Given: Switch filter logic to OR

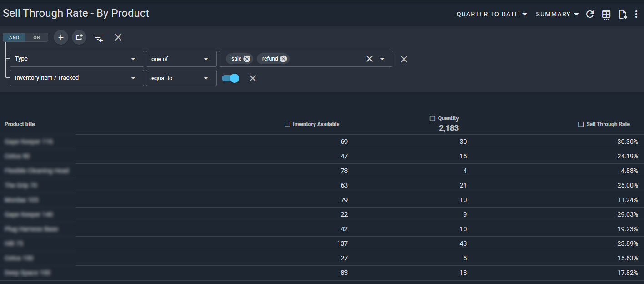Looking at the screenshot, I should coord(37,38).
